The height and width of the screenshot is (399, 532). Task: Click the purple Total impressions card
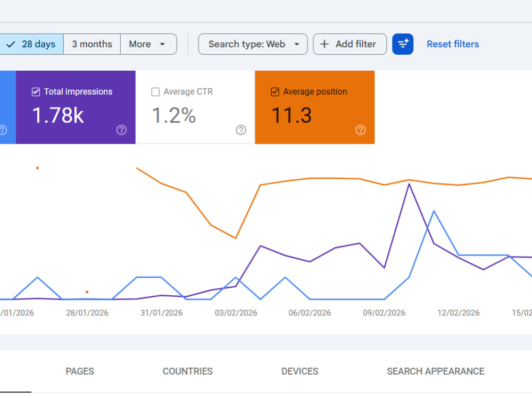(76, 107)
